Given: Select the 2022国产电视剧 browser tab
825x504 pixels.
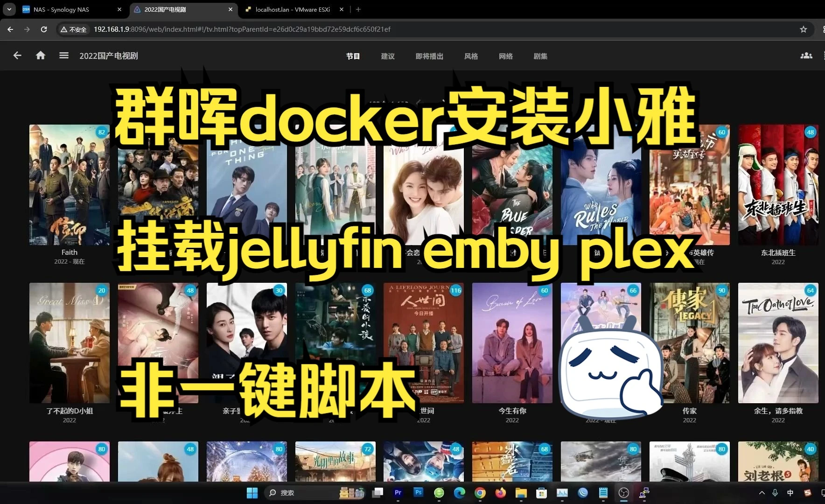Looking at the screenshot, I should [183, 9].
